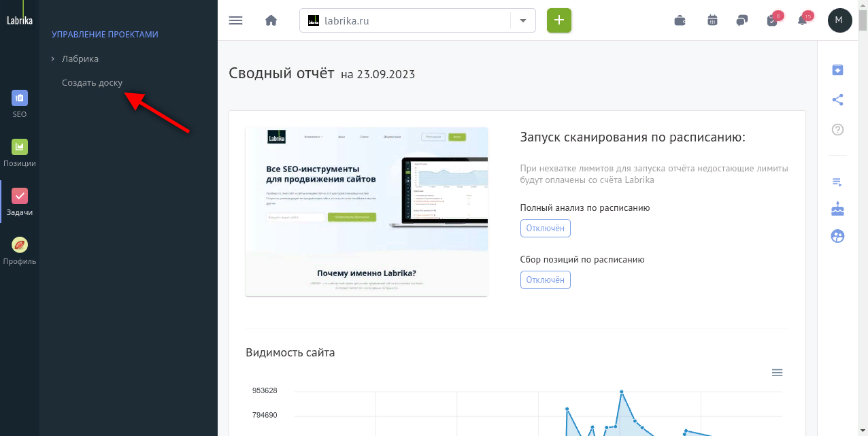This screenshot has height=436, width=868.
Task: Open the chat messages icon
Action: pos(742,20)
